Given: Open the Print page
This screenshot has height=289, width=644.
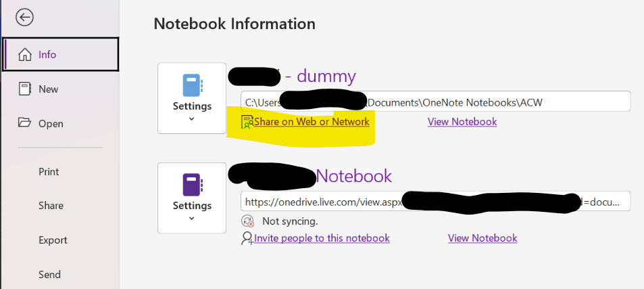Looking at the screenshot, I should point(49,171).
